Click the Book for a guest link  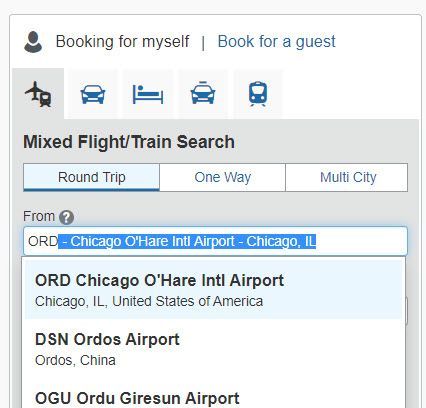(276, 42)
